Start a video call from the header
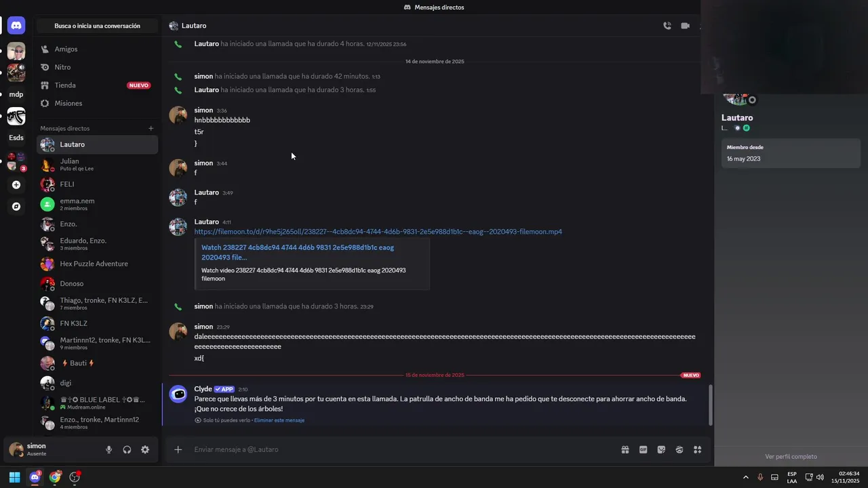The height and width of the screenshot is (488, 868). tap(685, 26)
